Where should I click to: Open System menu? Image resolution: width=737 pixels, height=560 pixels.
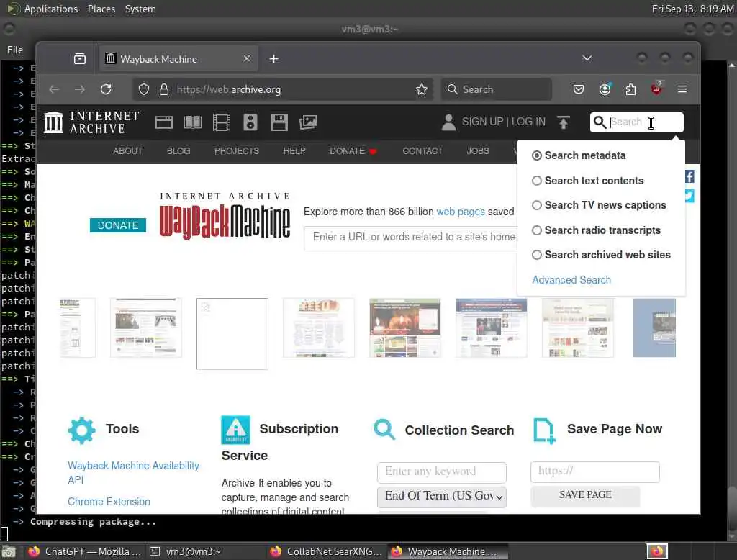pos(140,9)
